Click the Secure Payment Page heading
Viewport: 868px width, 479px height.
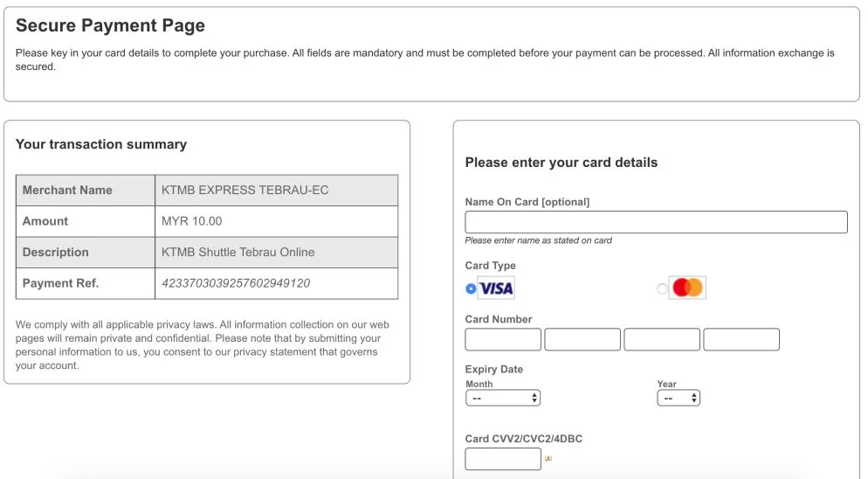110,25
